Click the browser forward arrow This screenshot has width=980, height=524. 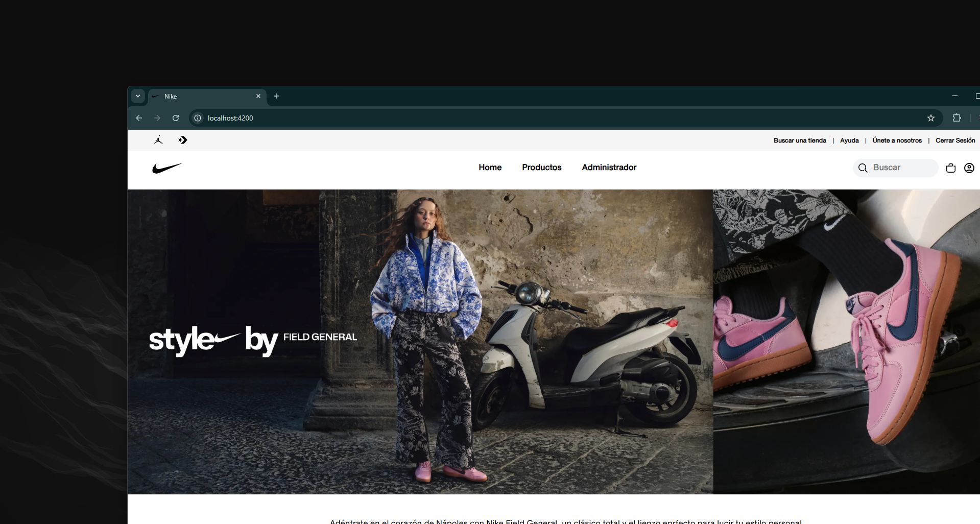pyautogui.click(x=157, y=118)
